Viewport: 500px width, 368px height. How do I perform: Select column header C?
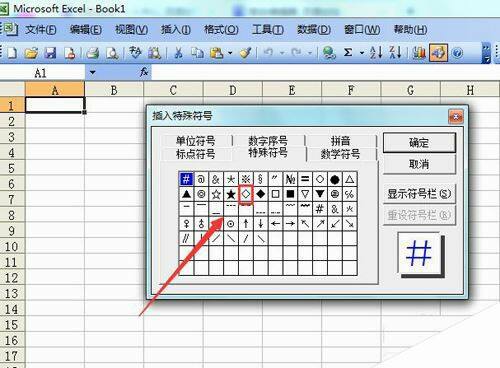[173, 90]
